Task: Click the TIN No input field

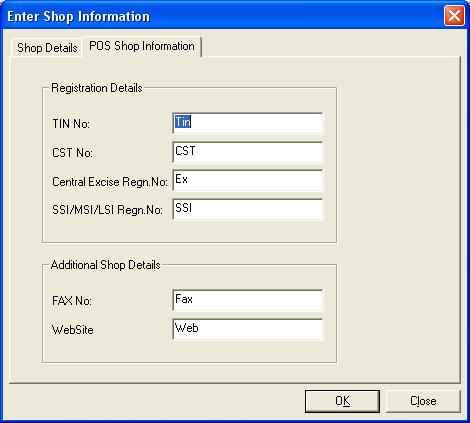Action: coord(248,123)
